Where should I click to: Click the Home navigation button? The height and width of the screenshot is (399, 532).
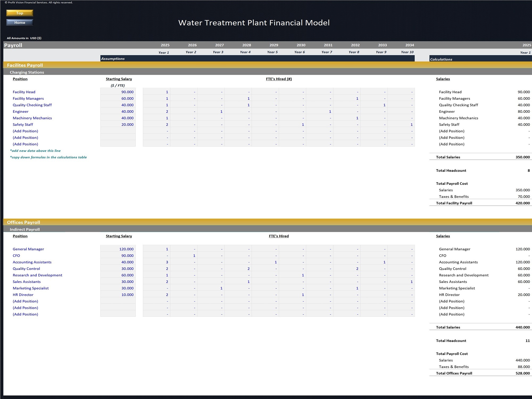click(20, 23)
